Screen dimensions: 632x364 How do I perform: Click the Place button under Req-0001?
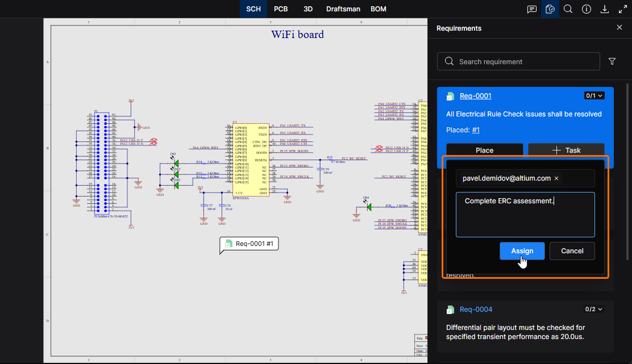pyautogui.click(x=484, y=150)
